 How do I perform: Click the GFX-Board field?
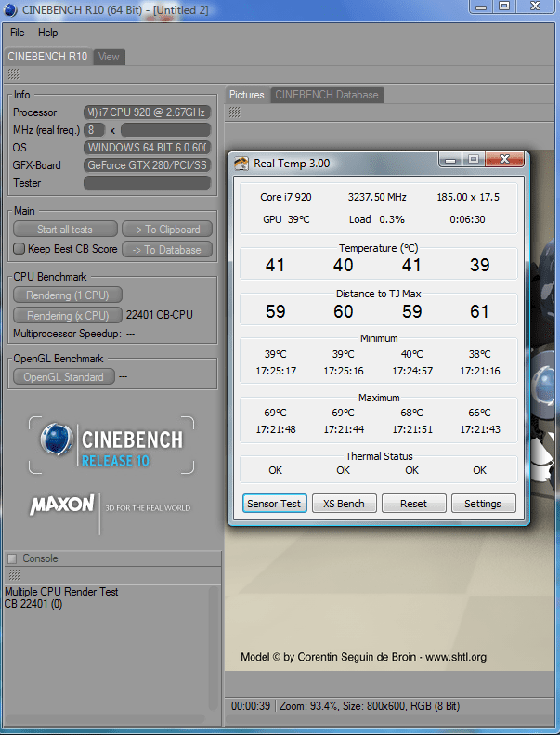click(147, 165)
